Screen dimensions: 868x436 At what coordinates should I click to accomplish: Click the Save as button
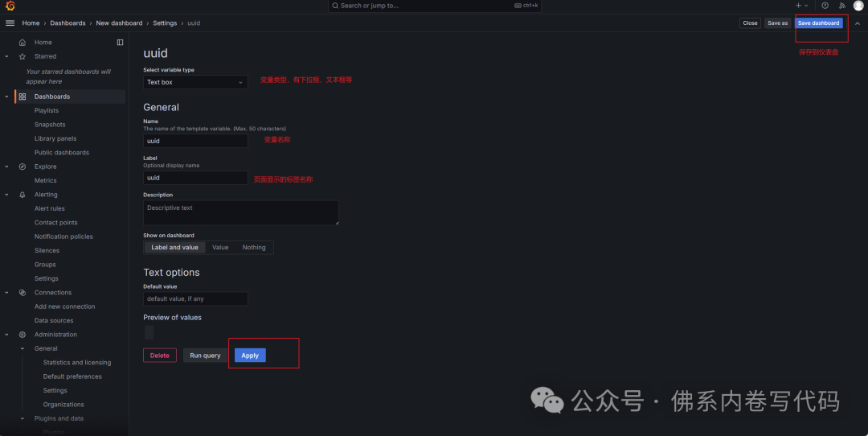(x=777, y=23)
